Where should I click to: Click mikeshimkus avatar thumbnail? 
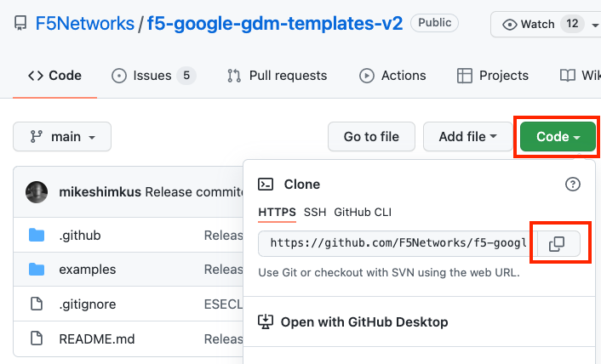click(37, 192)
